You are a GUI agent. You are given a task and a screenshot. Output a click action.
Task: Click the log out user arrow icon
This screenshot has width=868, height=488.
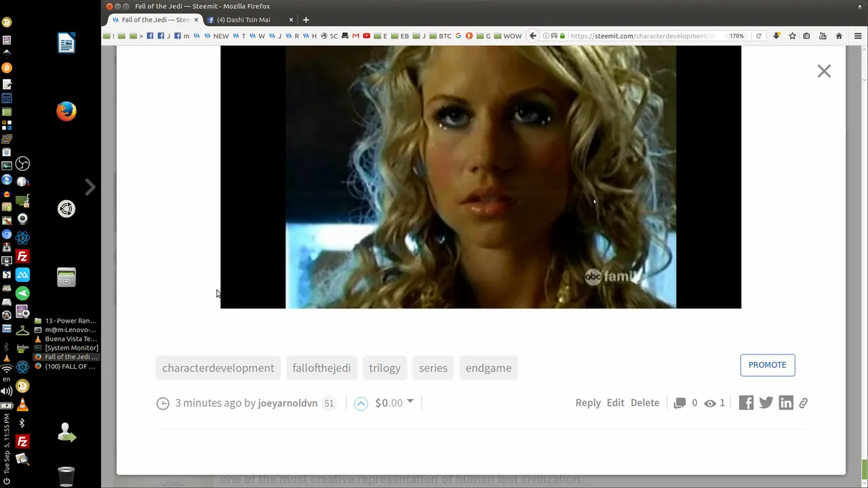point(66,432)
